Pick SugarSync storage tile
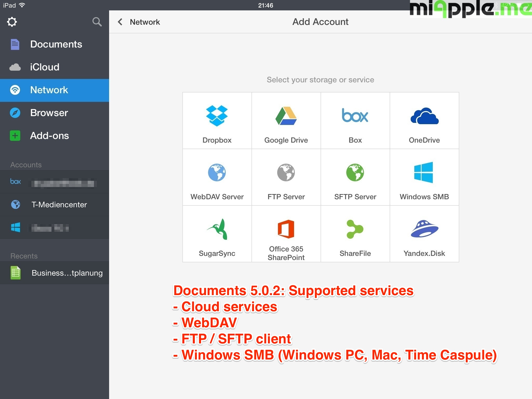The height and width of the screenshot is (399, 532). 217,234
